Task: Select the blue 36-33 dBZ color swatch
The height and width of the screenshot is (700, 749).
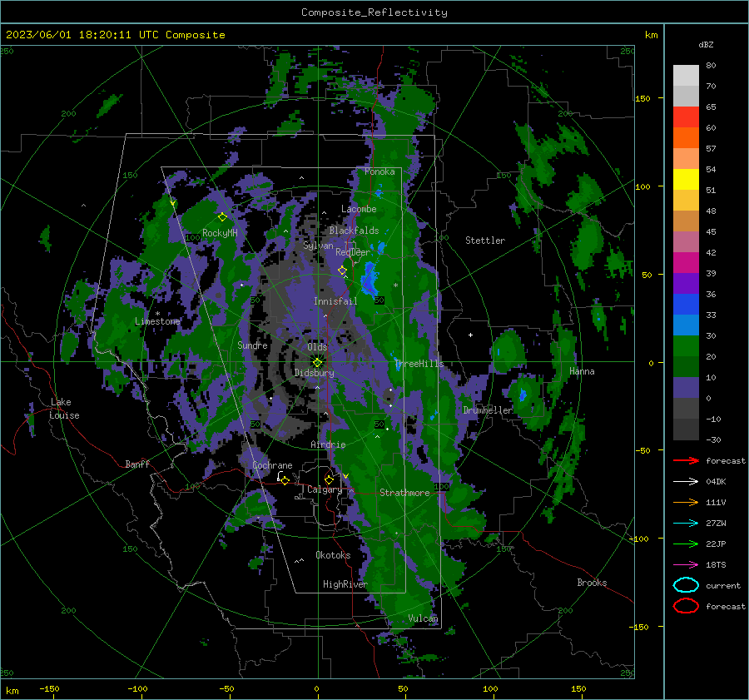Action: tap(686, 305)
